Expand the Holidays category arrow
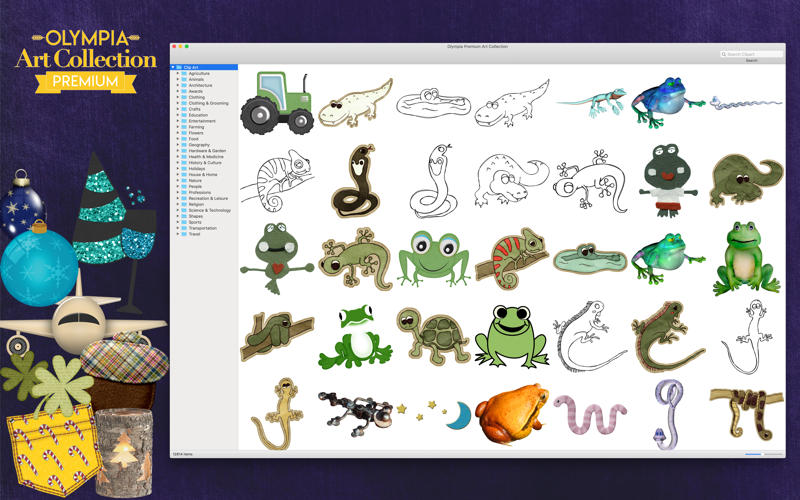The width and height of the screenshot is (800, 500). [x=178, y=169]
